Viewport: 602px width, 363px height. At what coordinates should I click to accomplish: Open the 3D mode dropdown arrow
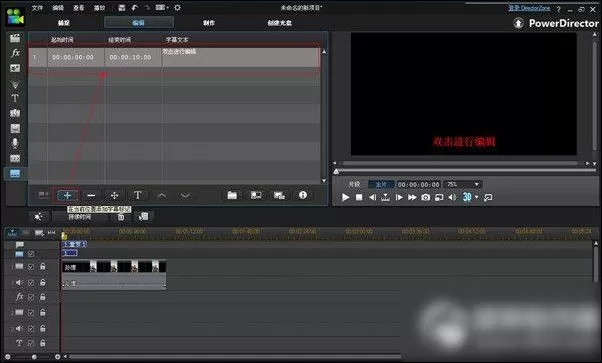pyautogui.click(x=476, y=197)
